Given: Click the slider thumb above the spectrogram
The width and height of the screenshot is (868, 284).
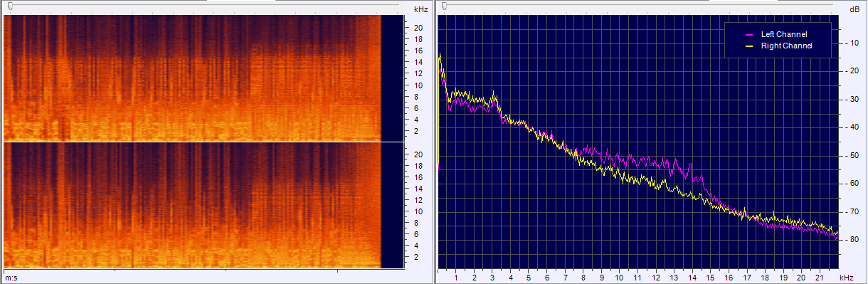Looking at the screenshot, I should 9,6.
